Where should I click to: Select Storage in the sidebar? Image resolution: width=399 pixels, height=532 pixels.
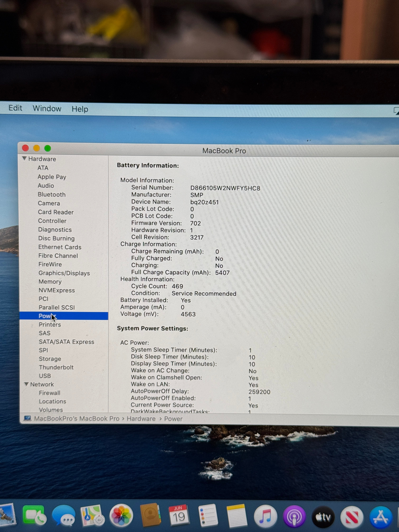pyautogui.click(x=50, y=359)
